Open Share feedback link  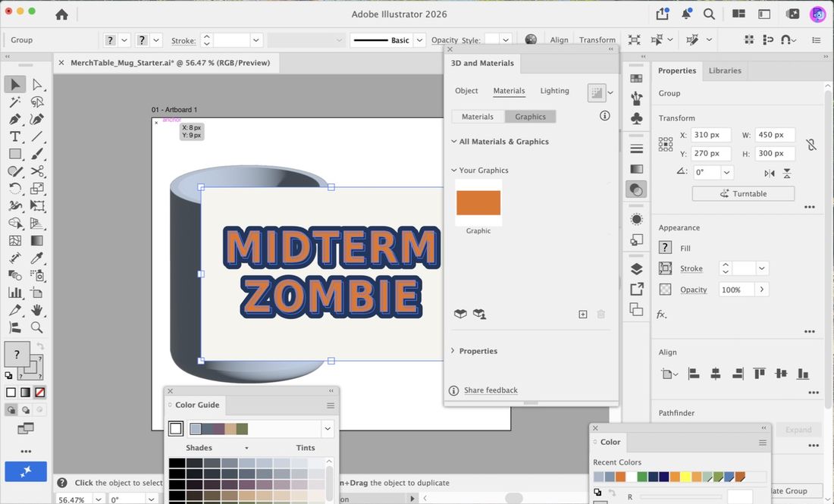(491, 390)
